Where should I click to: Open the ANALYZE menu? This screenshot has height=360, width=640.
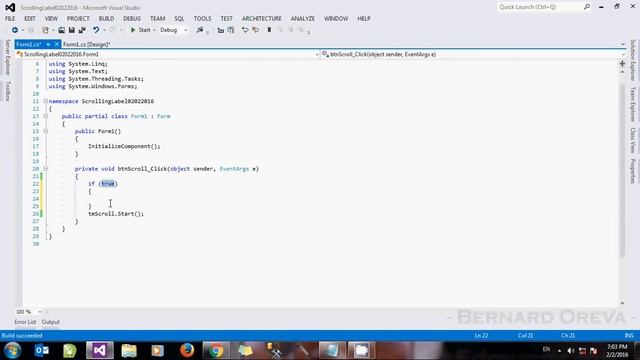click(303, 19)
